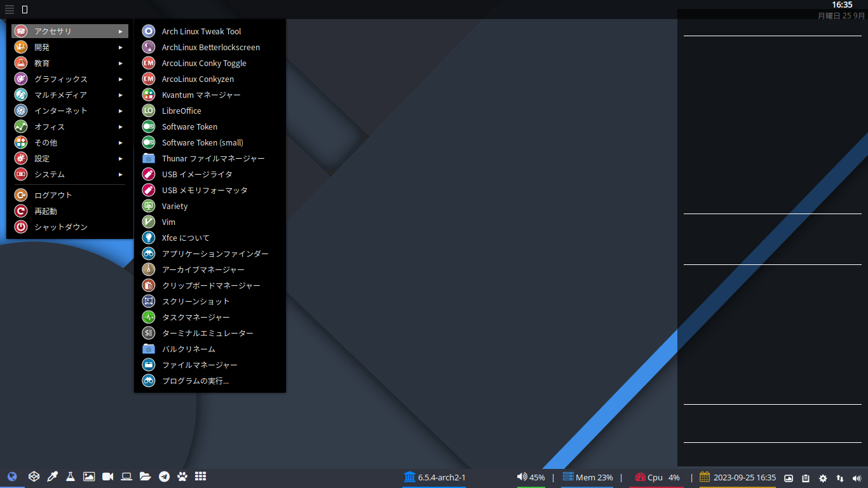Open Kvantum マネージャー icon
This screenshot has height=488, width=868.
149,95
